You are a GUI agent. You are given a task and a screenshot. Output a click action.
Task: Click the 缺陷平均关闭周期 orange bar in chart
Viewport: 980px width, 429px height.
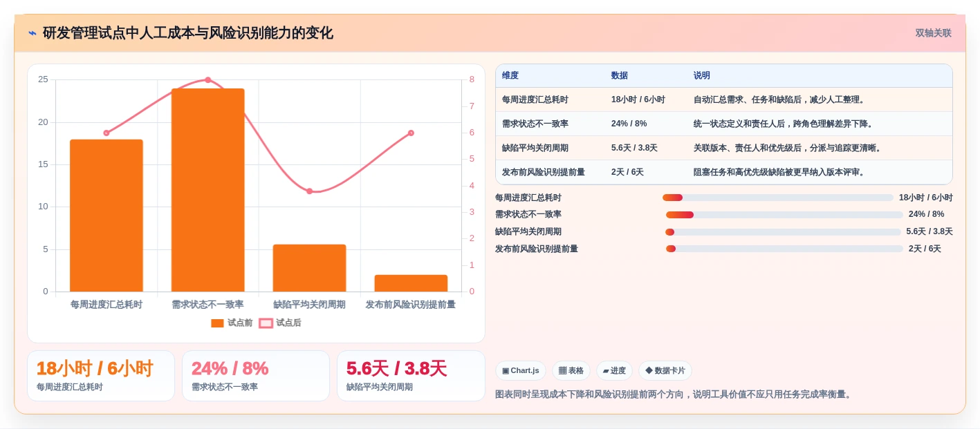[309, 268]
